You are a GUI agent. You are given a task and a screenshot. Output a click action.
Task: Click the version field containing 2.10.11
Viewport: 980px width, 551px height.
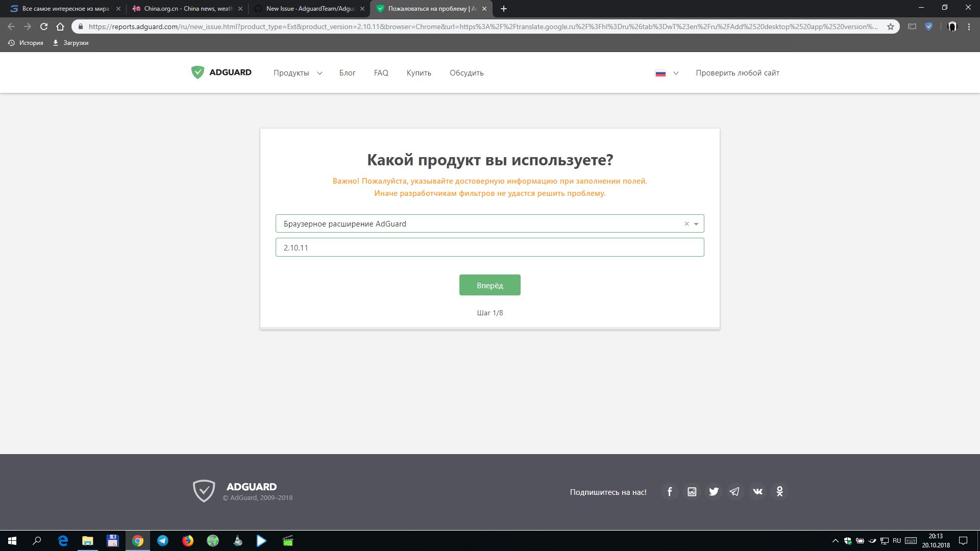tap(489, 247)
